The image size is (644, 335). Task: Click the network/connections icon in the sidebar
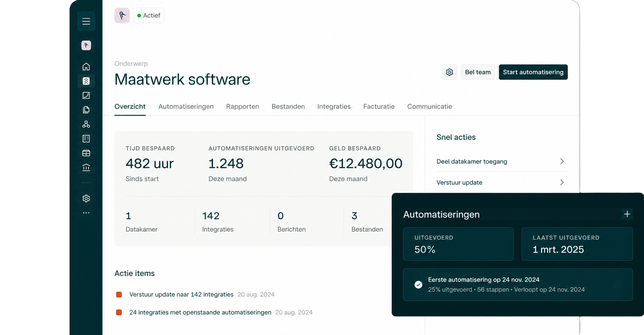point(86,124)
